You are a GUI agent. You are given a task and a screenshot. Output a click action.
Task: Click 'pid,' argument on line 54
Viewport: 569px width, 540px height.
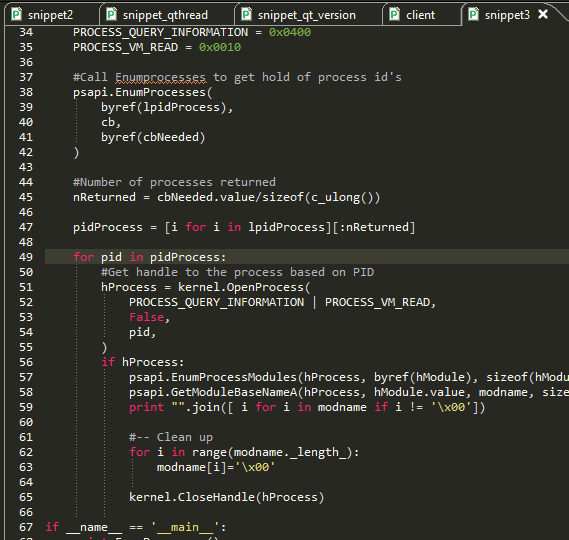click(x=143, y=332)
